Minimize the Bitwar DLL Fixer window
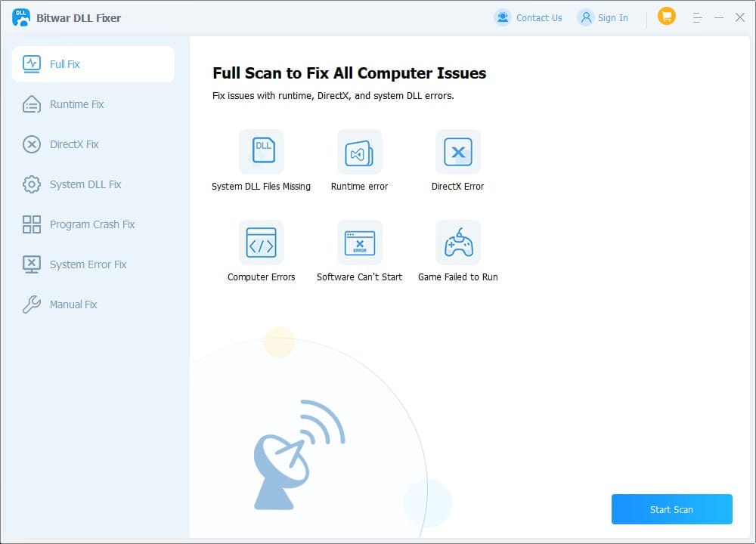756x544 pixels. (x=719, y=18)
